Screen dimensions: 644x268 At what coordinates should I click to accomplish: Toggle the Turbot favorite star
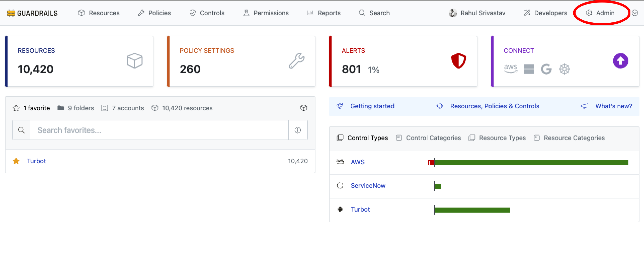(16, 161)
